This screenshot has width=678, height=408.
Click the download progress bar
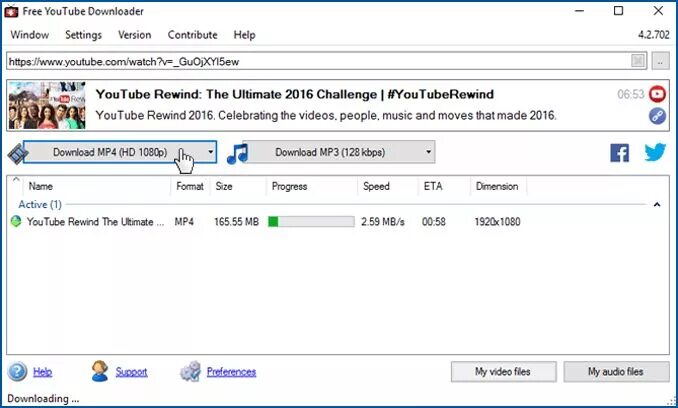click(311, 222)
